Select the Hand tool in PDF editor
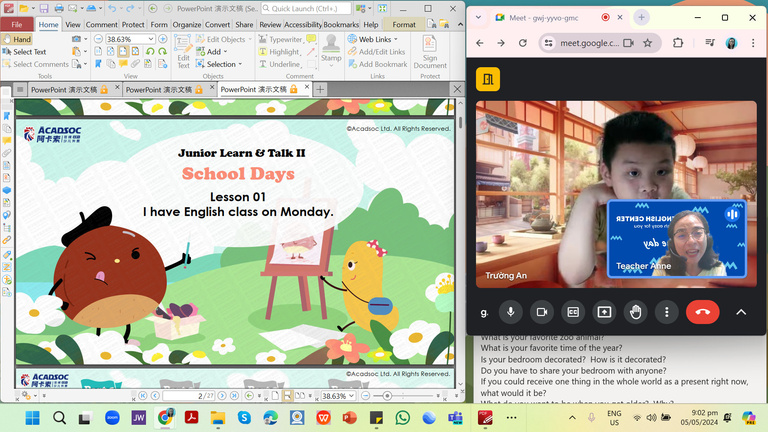This screenshot has height=432, width=768. [17, 39]
